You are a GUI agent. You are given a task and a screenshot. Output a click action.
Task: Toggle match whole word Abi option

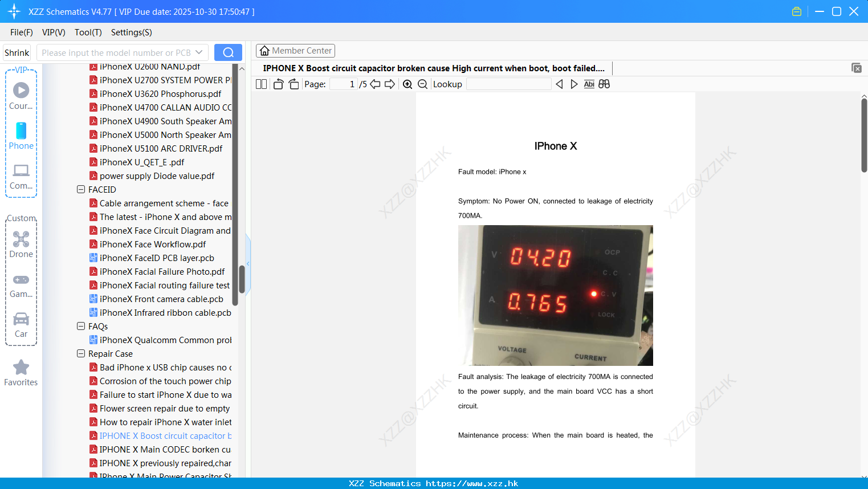click(589, 84)
